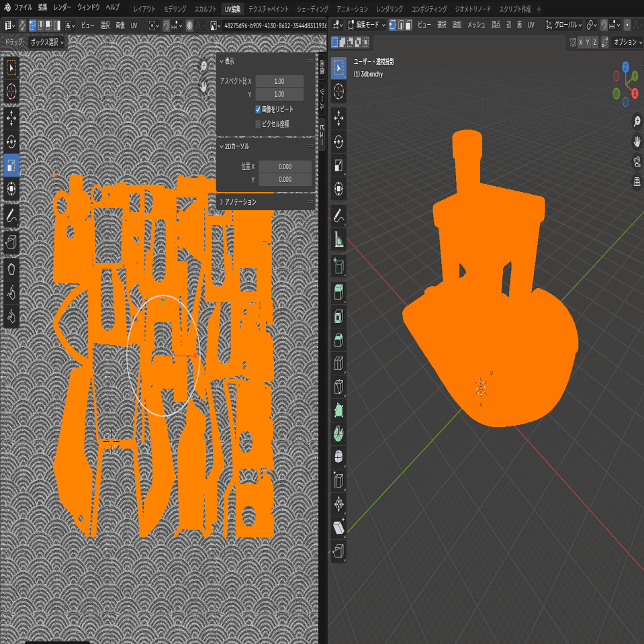644x644 pixels.
Task: Open the メッシュ menu in 3D viewport
Action: click(x=476, y=25)
